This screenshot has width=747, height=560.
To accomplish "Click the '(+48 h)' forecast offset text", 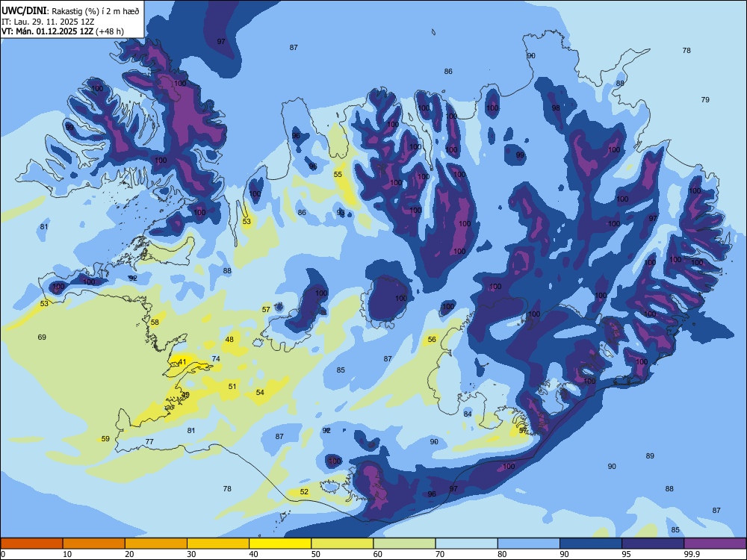I will click(x=110, y=31).
